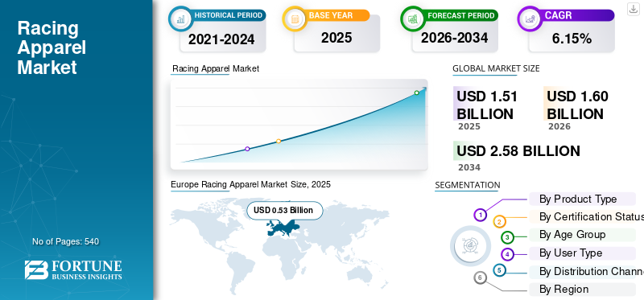Click the Base Year calendar icon
644x300 pixels.
pos(295,18)
